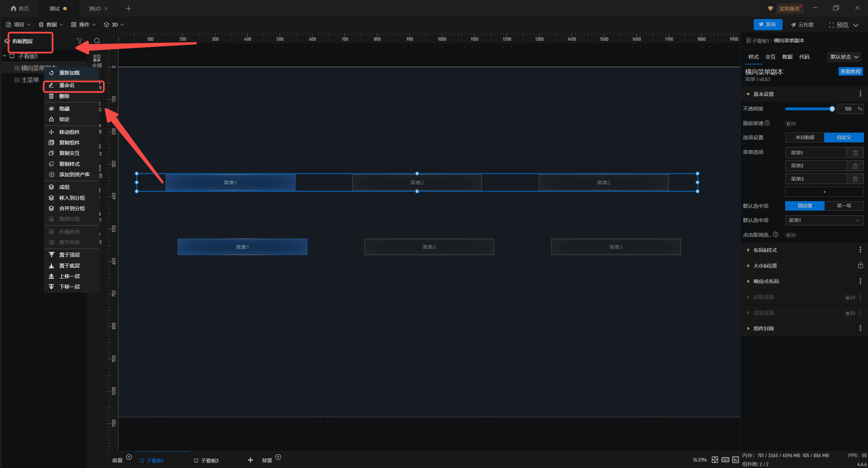
Task: Click three-dot menu of 基本设置 section
Action: [860, 94]
